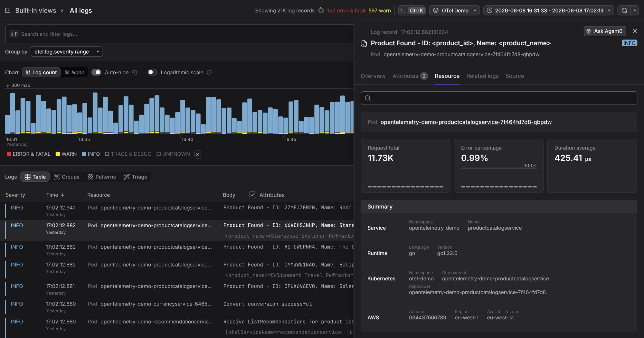Click the refresh icon button

624,10
